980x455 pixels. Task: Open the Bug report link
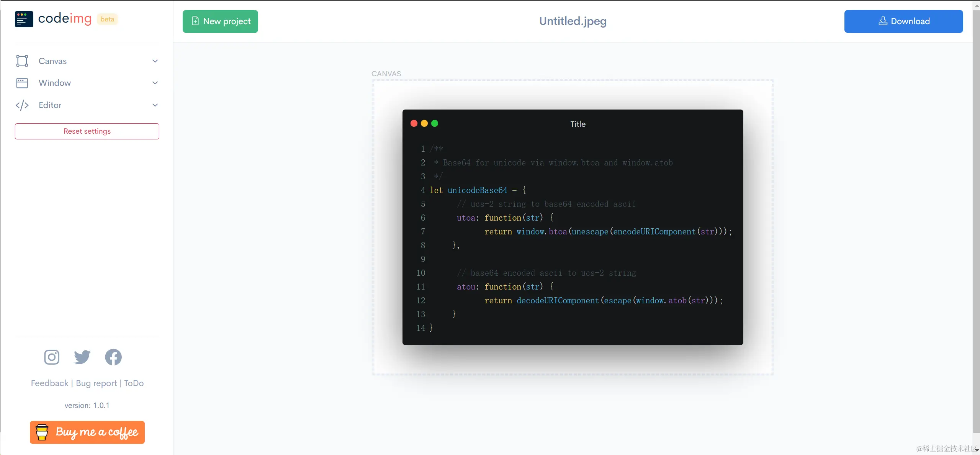tap(96, 383)
